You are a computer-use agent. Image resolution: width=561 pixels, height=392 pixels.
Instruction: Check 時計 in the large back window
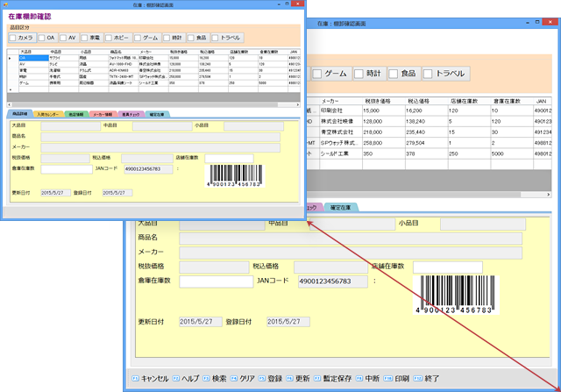tap(359, 74)
